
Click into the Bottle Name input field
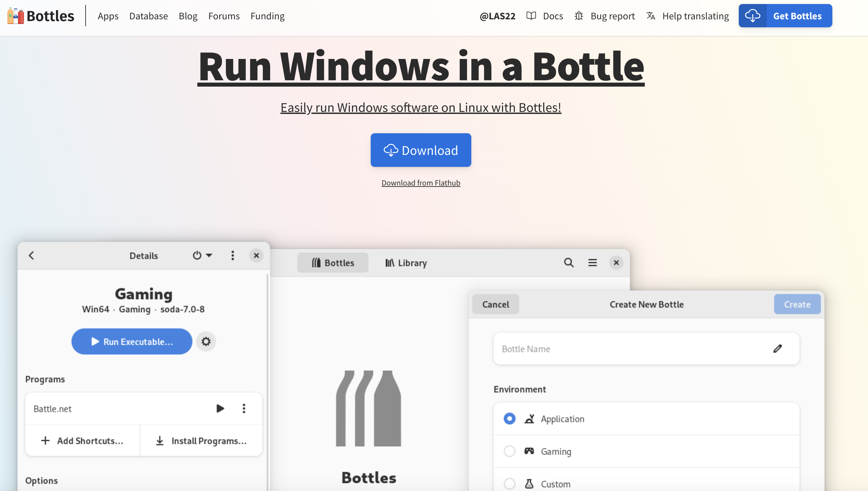[x=627, y=349]
